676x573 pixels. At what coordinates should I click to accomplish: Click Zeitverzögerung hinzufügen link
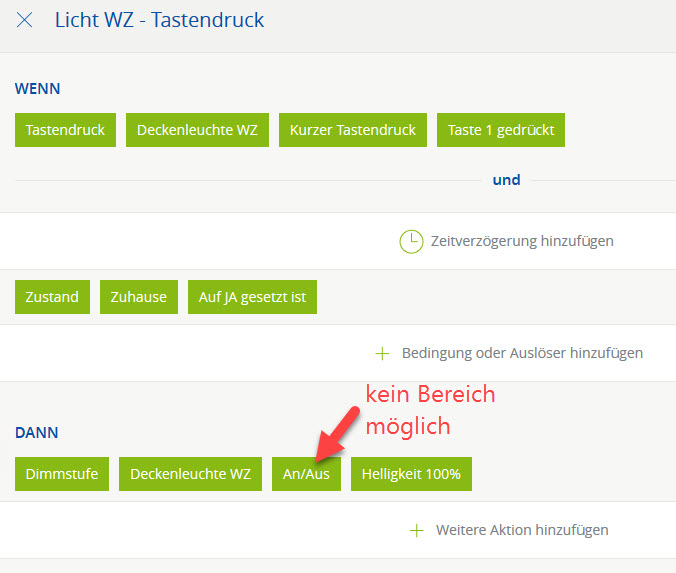coord(522,241)
